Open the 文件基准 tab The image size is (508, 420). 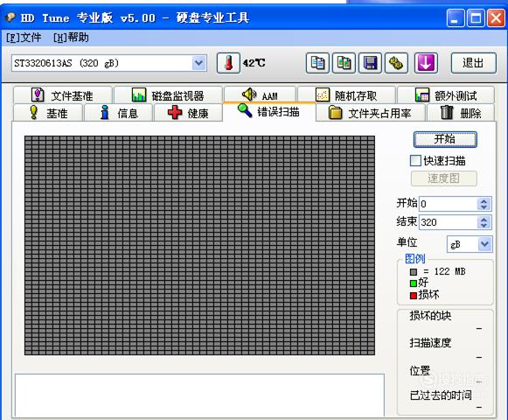coord(63,95)
